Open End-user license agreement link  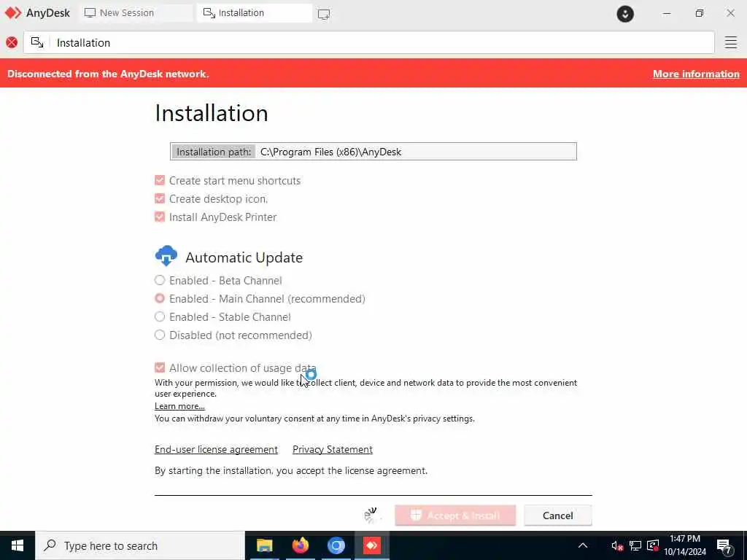(216, 449)
